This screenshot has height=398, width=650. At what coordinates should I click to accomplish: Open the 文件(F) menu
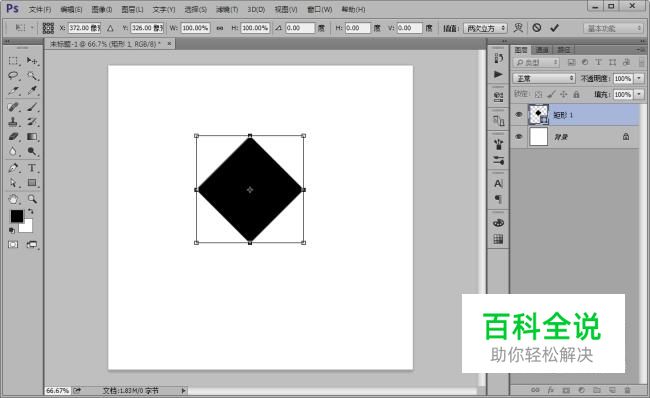(40, 10)
